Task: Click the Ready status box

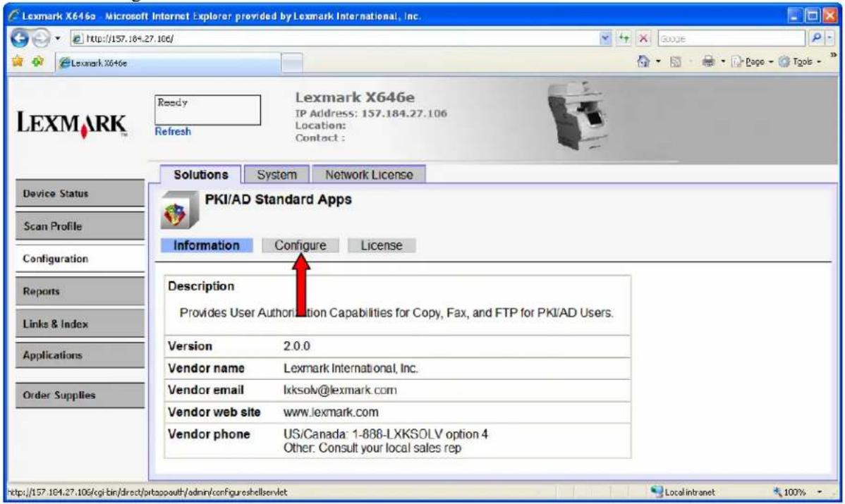Action: point(207,110)
